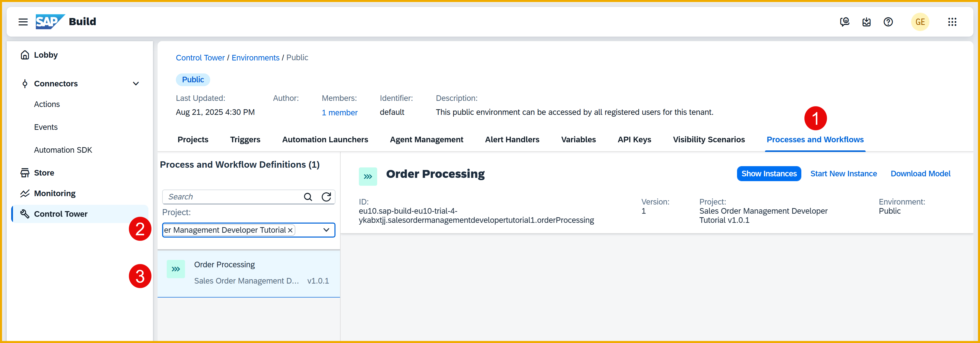Screen dimensions: 980x343
Task: Open the nine-dot product switcher
Action: [952, 22]
